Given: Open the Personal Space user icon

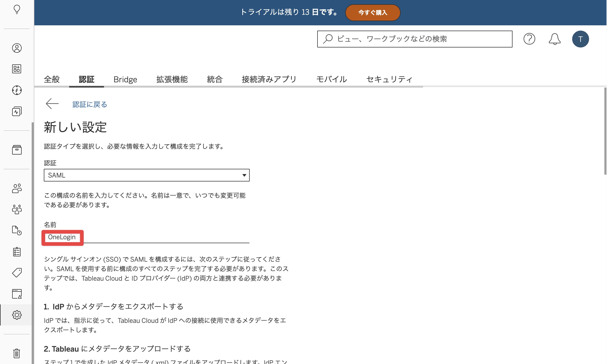Looking at the screenshot, I should pos(17,48).
